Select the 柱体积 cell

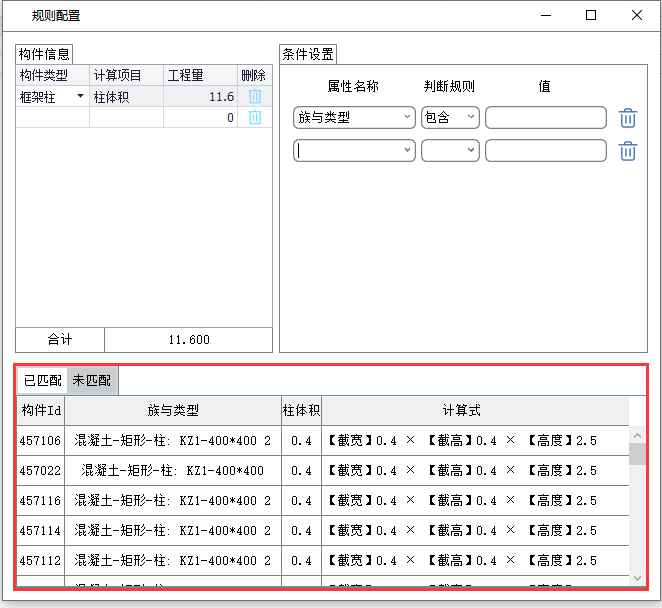[x=126, y=97]
